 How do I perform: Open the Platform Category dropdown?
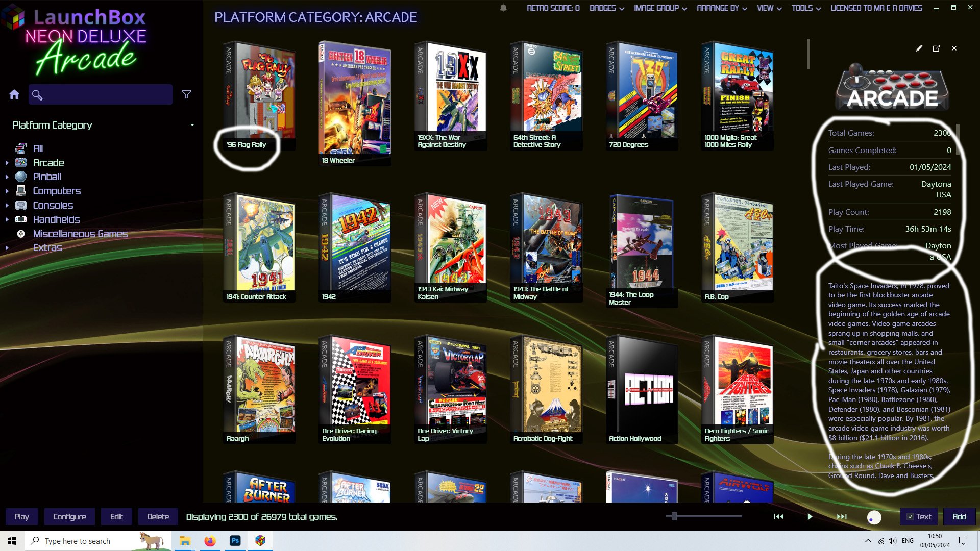click(104, 125)
